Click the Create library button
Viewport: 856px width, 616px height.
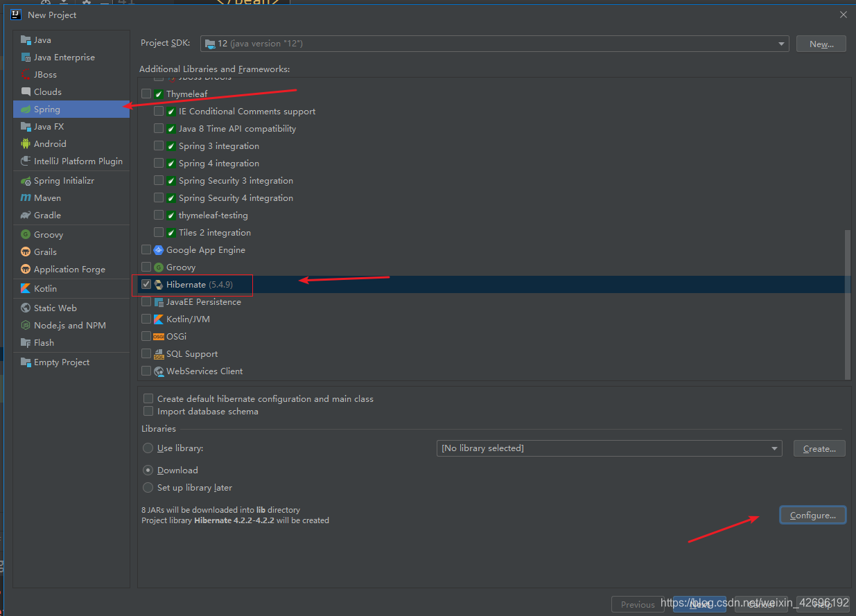click(x=819, y=448)
